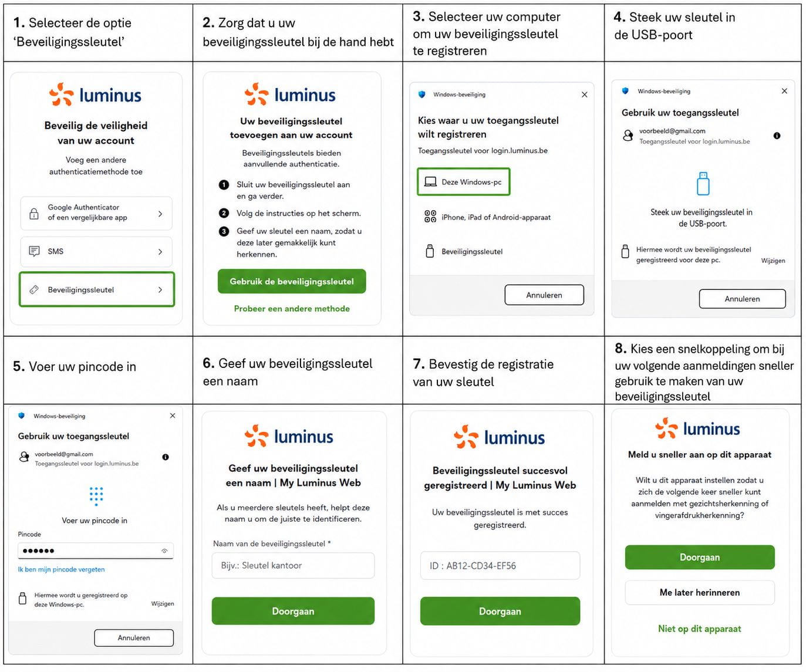Click the QR icon for iPhone, iPad of Android
Screen dimensions: 806x672
click(x=430, y=217)
